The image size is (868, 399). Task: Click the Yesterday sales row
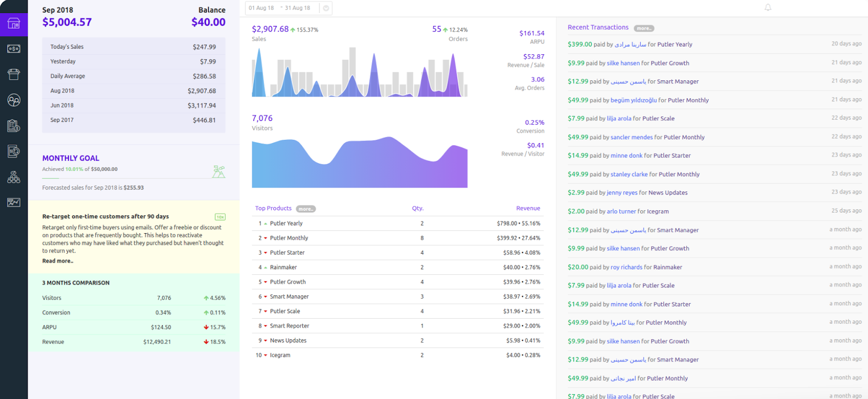[133, 62]
